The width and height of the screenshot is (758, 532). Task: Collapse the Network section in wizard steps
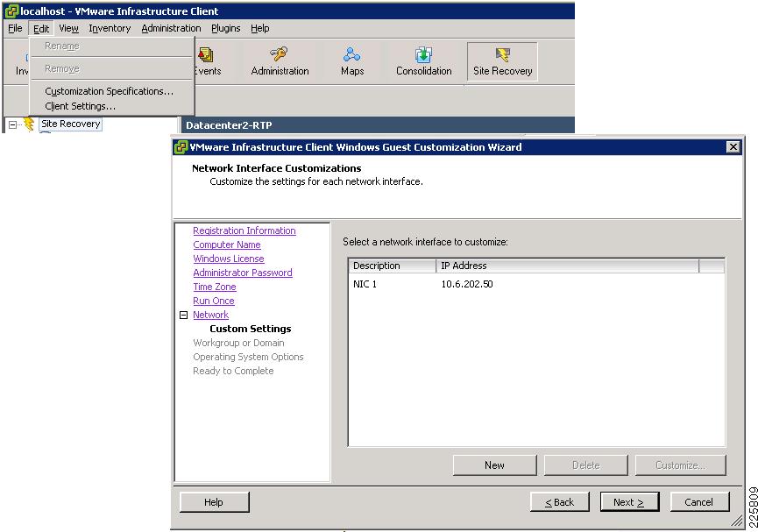point(184,315)
